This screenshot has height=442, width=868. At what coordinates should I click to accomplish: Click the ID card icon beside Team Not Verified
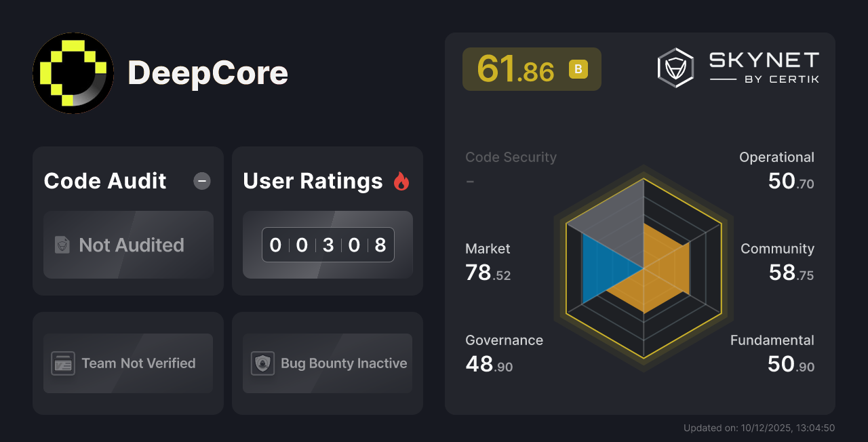pyautogui.click(x=63, y=363)
